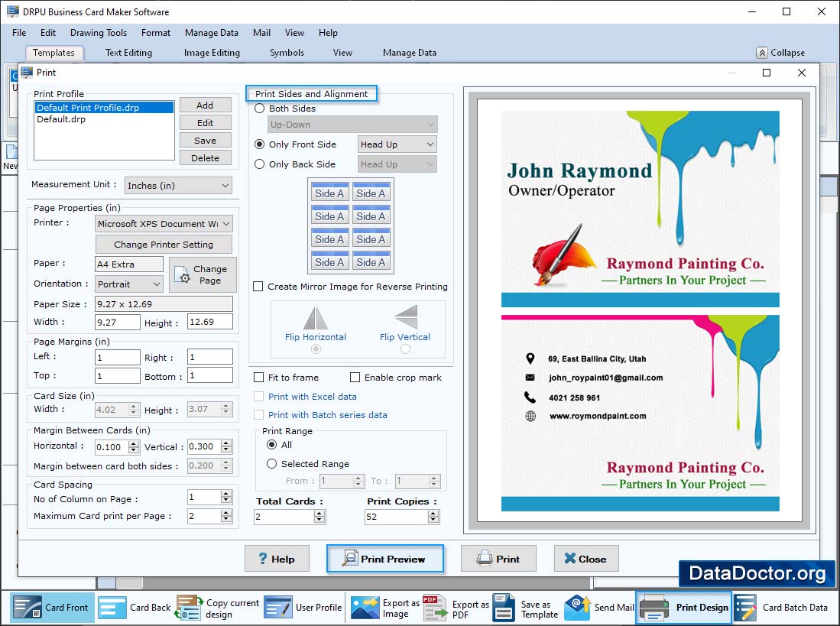Adjust Print Copies stepper
The width and height of the screenshot is (840, 626).
(433, 517)
